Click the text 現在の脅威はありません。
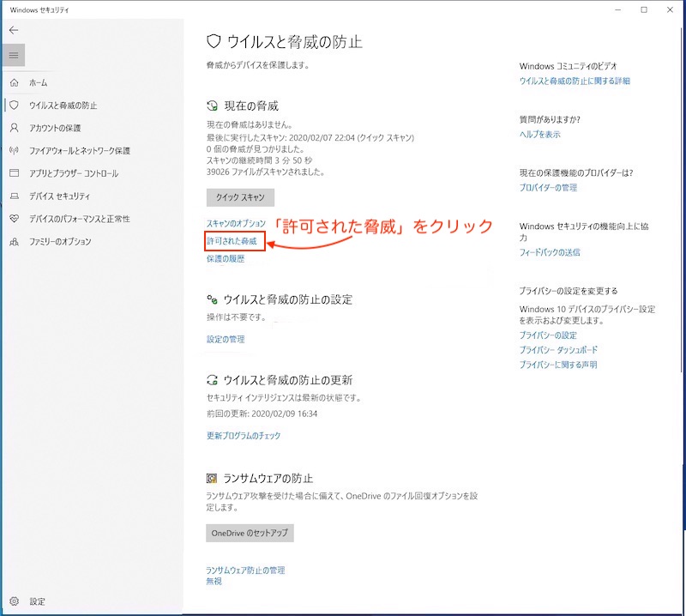 250,124
